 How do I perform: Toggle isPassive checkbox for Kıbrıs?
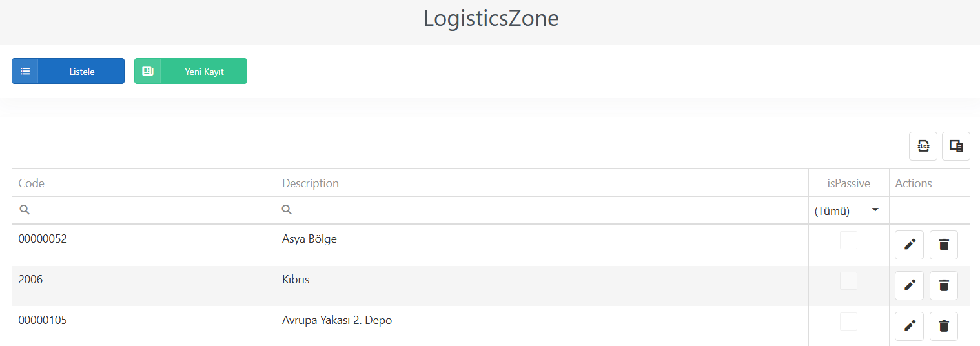click(848, 281)
